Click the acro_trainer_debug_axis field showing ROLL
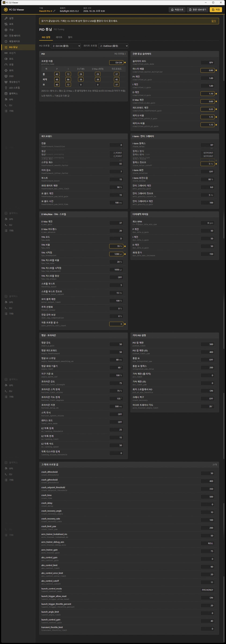Image resolution: width=226 pixels, height=644 pixels. 208,543
